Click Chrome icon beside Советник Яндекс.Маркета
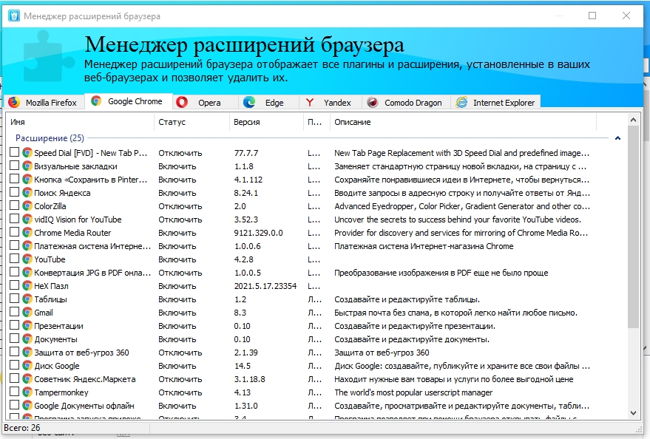Viewport: 650px width, 439px height. (27, 378)
